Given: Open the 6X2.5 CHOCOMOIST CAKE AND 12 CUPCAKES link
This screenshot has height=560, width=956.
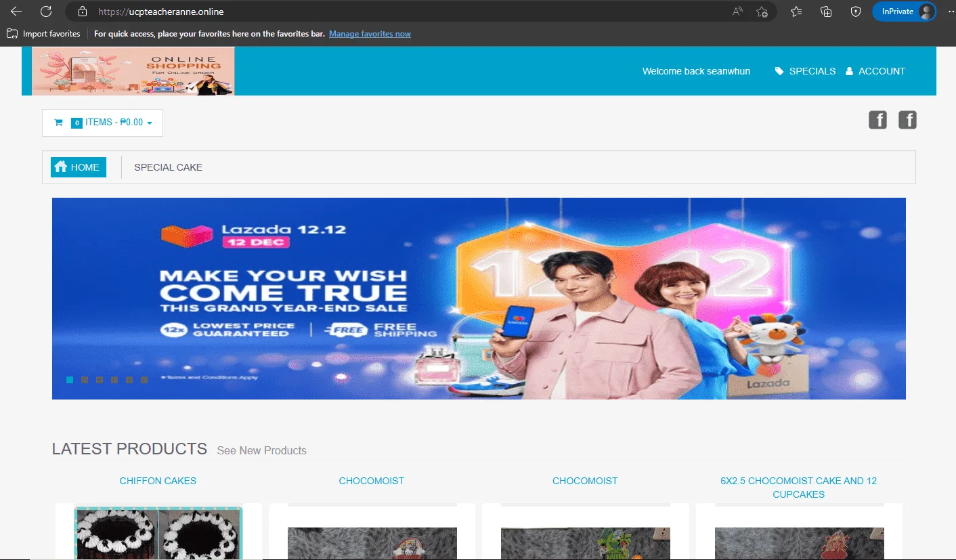Looking at the screenshot, I should pyautogui.click(x=798, y=488).
